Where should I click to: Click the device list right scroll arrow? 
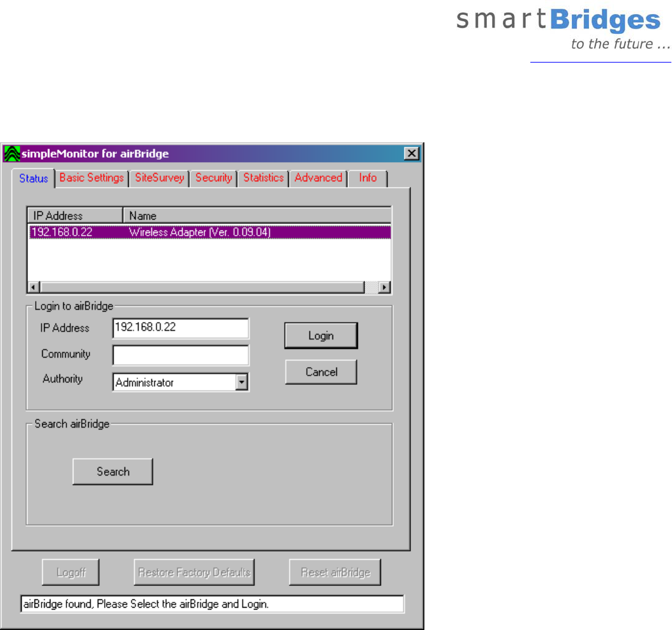point(384,287)
